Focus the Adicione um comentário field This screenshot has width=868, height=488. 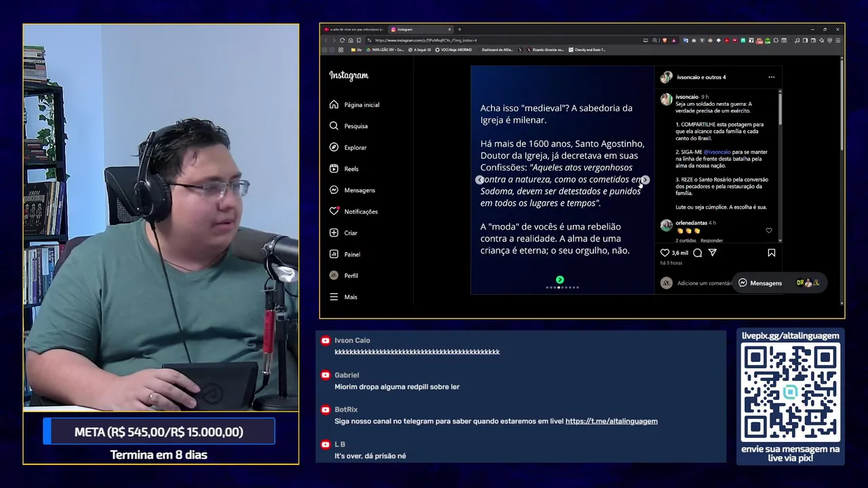point(704,283)
